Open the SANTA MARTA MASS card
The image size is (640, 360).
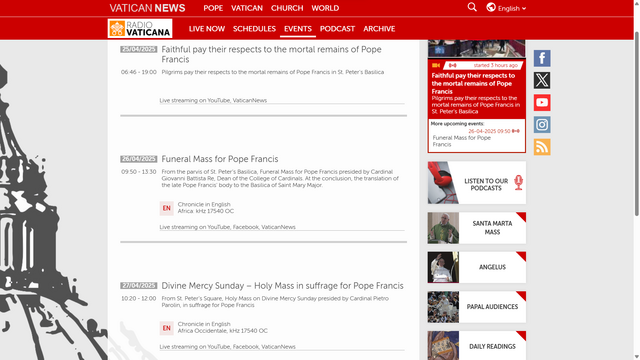click(x=476, y=228)
